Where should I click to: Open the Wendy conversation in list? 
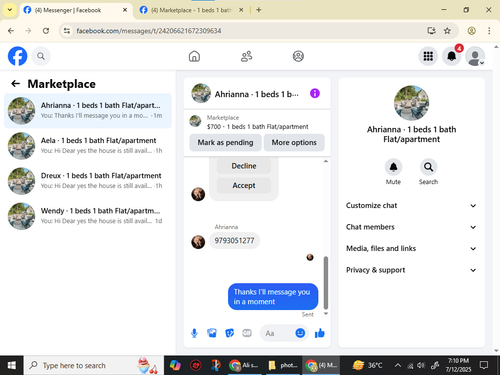(x=88, y=216)
